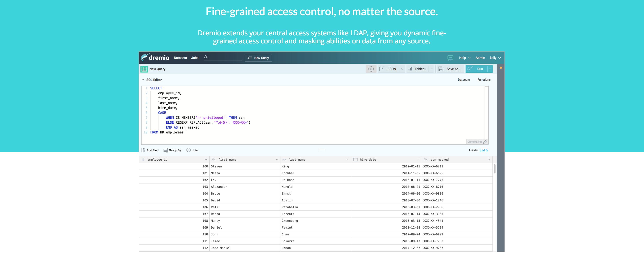
Task: Collapse the SQL Editor section
Action: [x=143, y=80]
